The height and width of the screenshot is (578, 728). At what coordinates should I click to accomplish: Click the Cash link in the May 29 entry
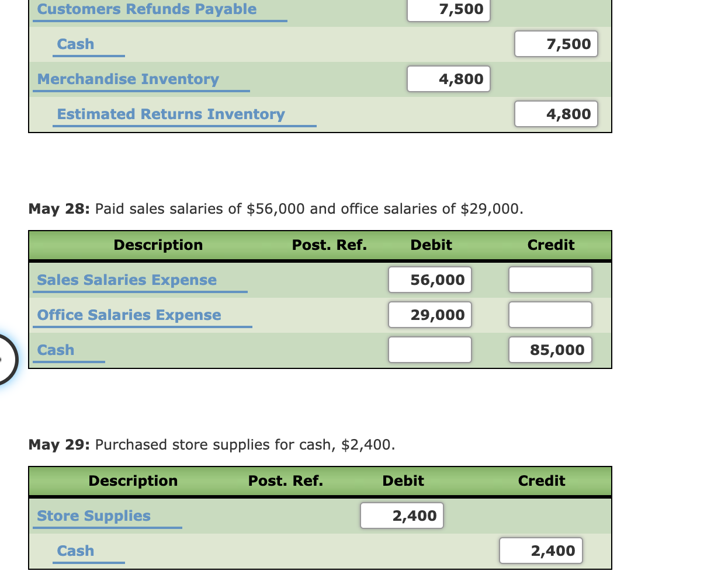75,551
